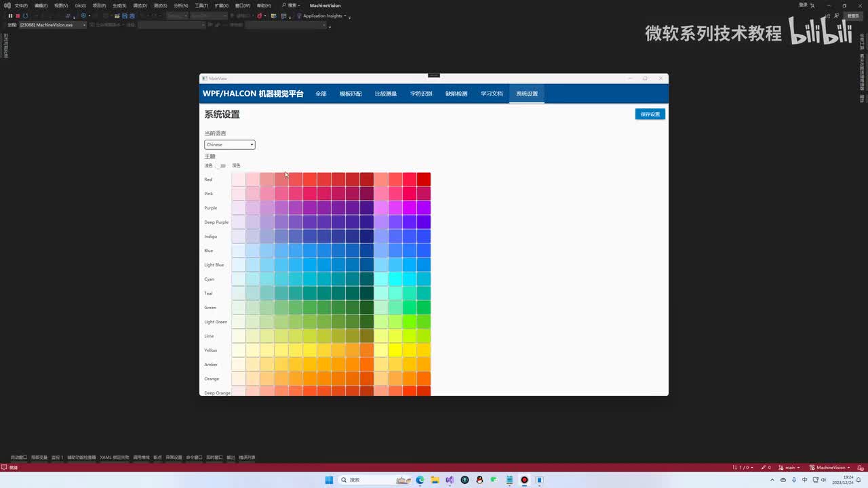The image size is (868, 488).
Task: Pick the lightest swatch in Pink row
Action: tap(238, 194)
